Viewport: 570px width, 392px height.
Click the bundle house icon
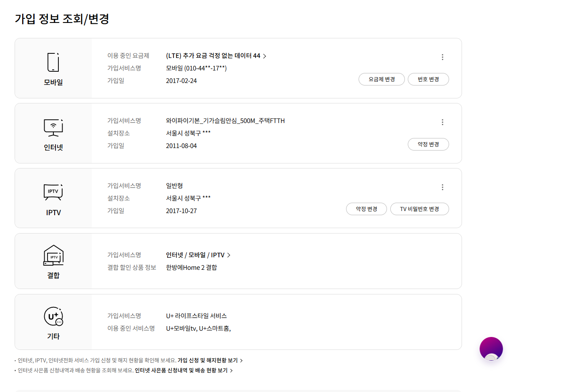point(53,255)
